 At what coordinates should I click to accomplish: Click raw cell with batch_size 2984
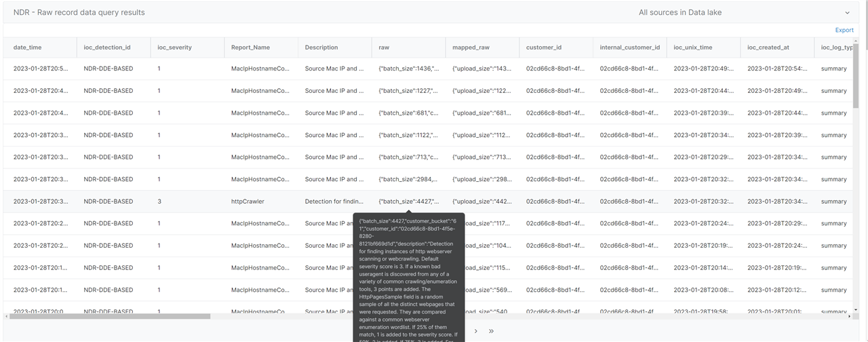click(409, 179)
